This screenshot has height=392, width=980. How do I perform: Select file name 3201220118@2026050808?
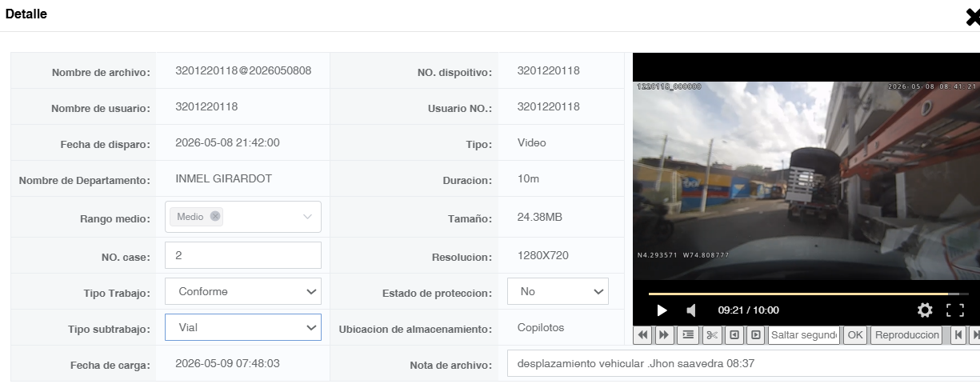(243, 70)
